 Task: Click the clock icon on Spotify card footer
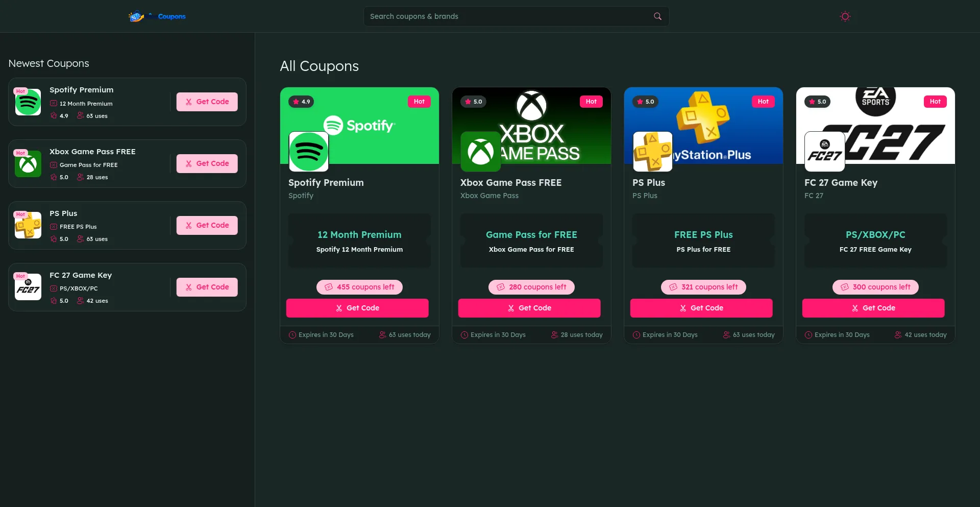(x=292, y=335)
